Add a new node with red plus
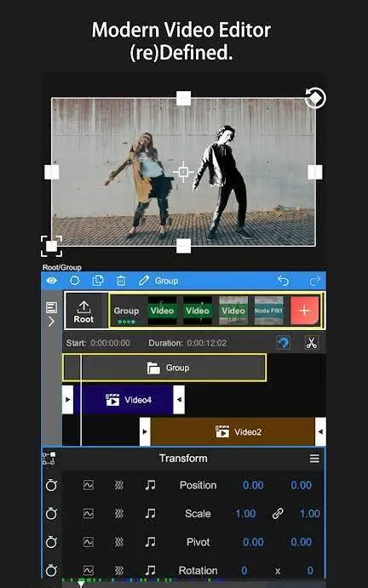 click(305, 311)
